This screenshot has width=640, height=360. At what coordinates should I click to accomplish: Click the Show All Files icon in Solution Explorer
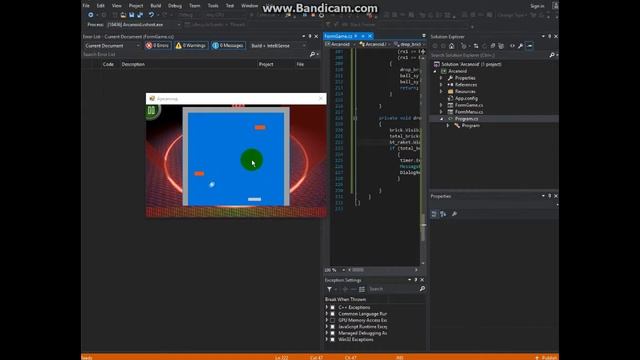tap(501, 46)
